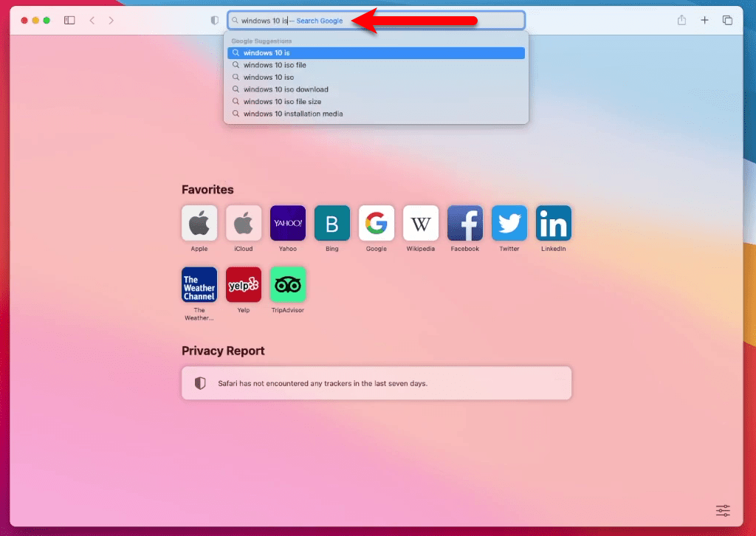Screen dimensions: 756x536
Task: Open the Yahoo favorite
Action: (288, 223)
